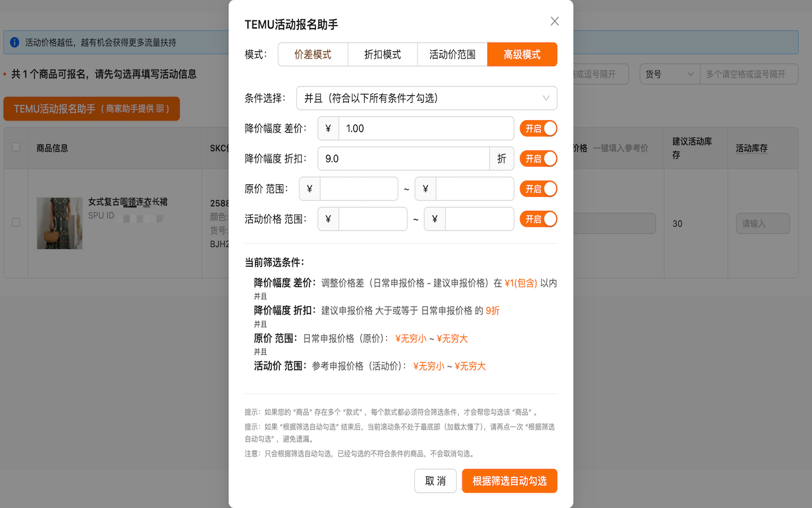Image resolution: width=812 pixels, height=508 pixels.
Task: Toggle the 原价范围 switch off
Action: click(x=538, y=189)
